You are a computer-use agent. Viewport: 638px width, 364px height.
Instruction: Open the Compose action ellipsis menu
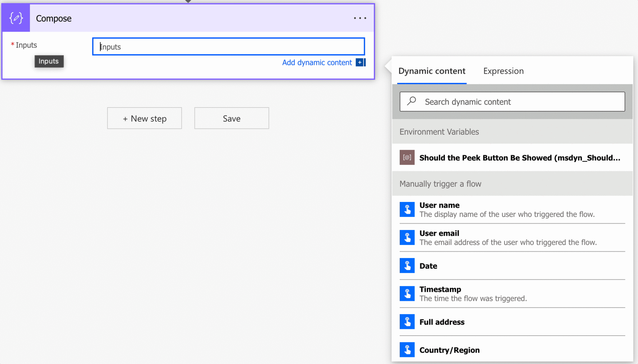point(360,18)
